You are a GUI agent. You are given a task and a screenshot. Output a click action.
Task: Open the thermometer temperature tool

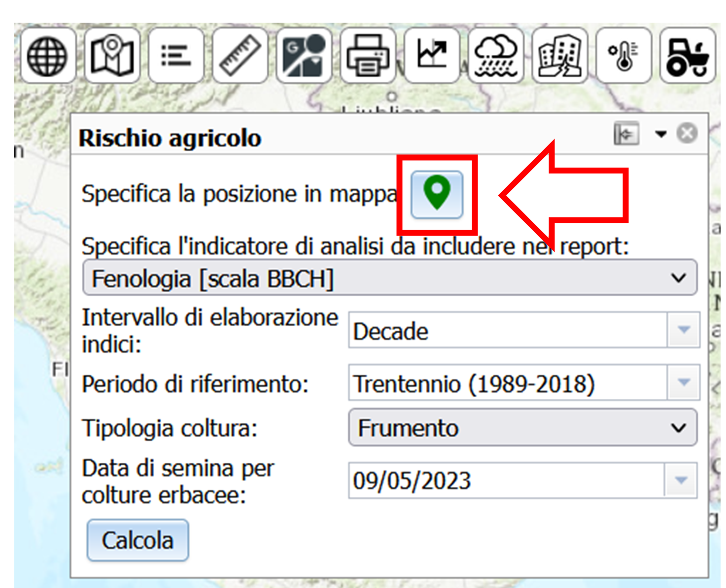623,55
